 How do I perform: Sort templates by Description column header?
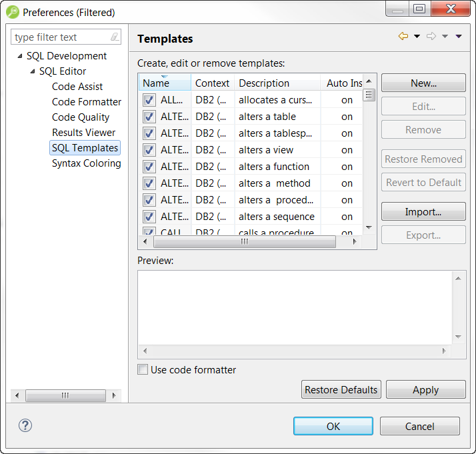(x=277, y=83)
